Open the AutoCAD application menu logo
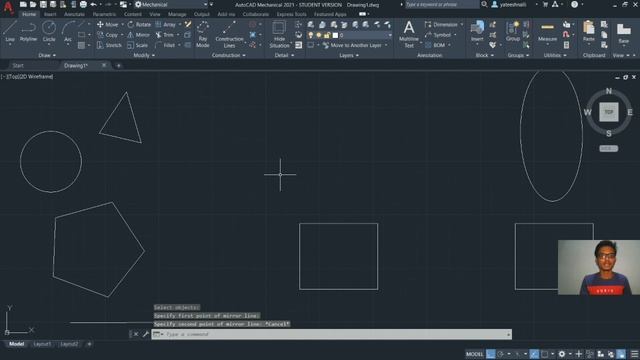The height and width of the screenshot is (360, 640). coord(8,7)
